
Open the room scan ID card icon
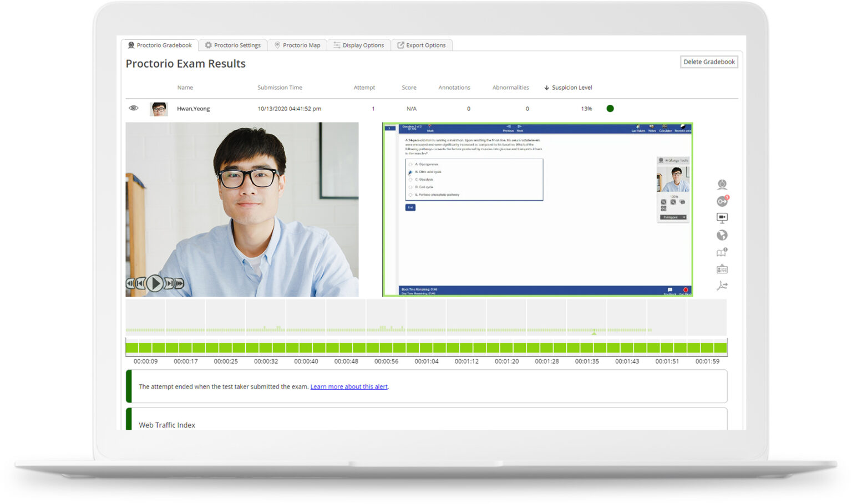tap(722, 268)
